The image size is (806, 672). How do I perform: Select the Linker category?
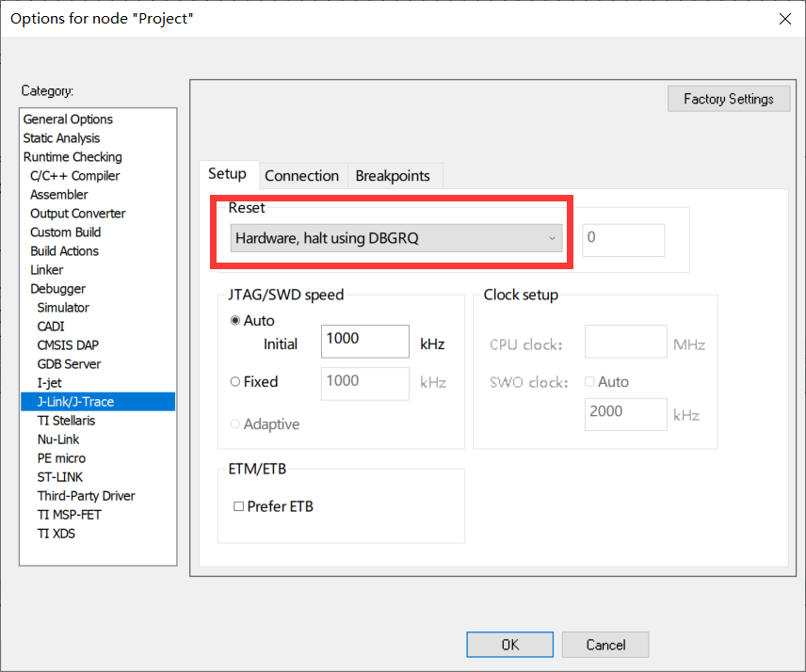[47, 270]
